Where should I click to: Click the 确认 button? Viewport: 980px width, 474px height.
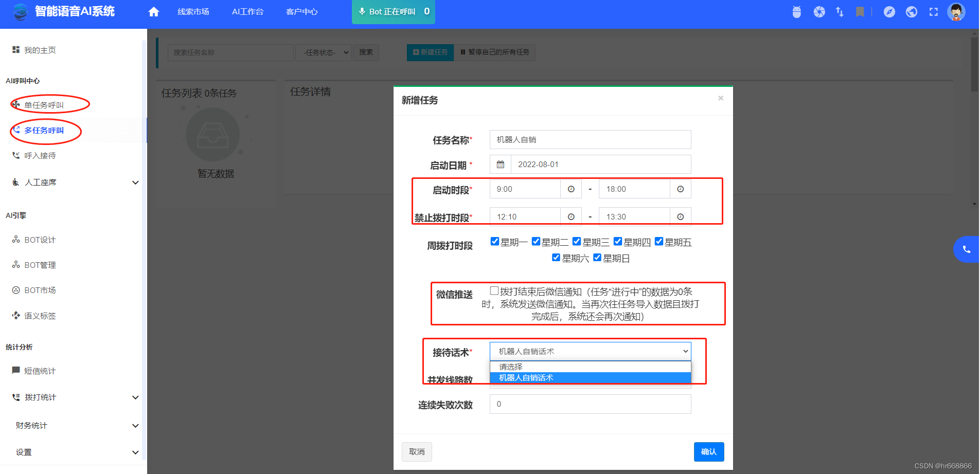tap(709, 452)
